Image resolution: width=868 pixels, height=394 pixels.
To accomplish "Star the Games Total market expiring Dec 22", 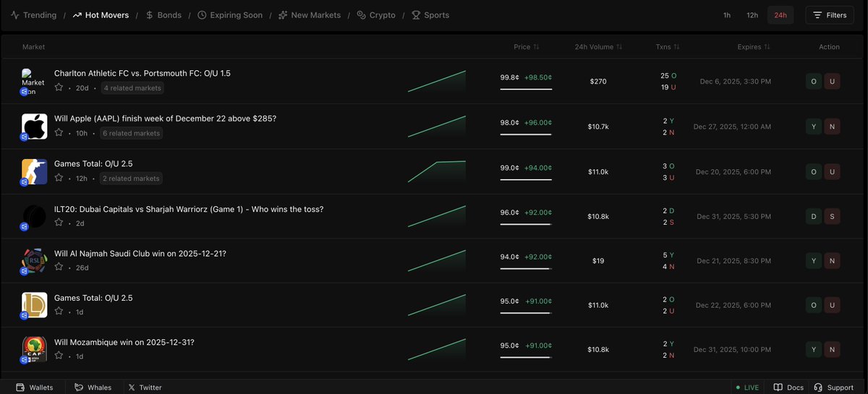I will click(x=59, y=312).
